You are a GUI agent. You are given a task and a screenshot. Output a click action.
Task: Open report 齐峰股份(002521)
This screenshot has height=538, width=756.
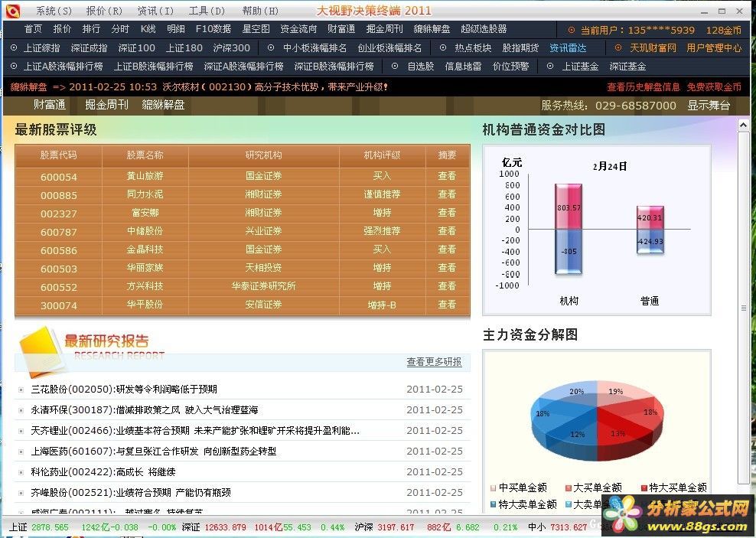[x=131, y=493]
